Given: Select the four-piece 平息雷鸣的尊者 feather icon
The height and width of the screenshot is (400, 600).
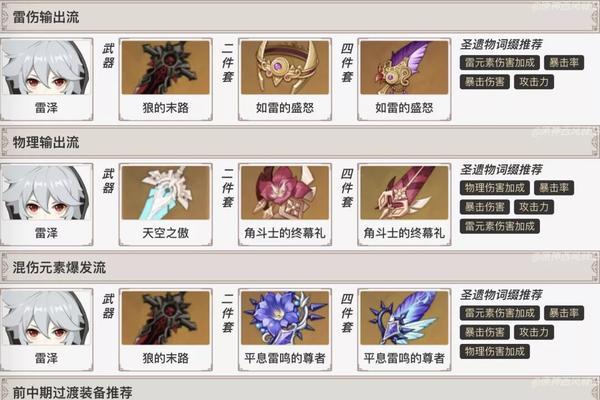Looking at the screenshot, I should 404,318.
